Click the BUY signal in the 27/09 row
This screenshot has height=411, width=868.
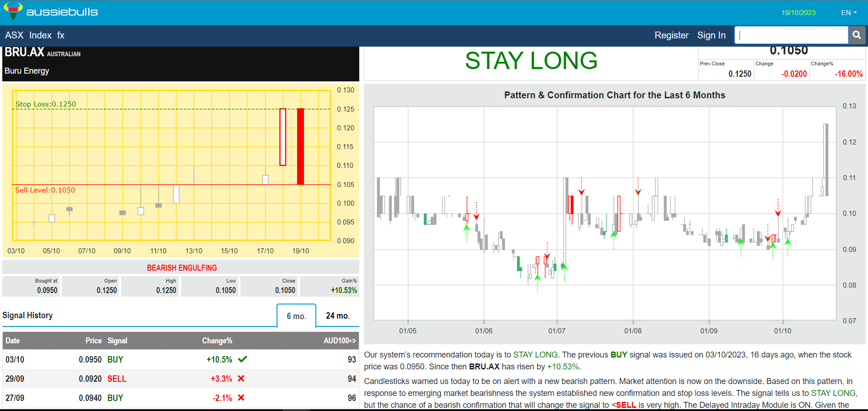pos(115,398)
